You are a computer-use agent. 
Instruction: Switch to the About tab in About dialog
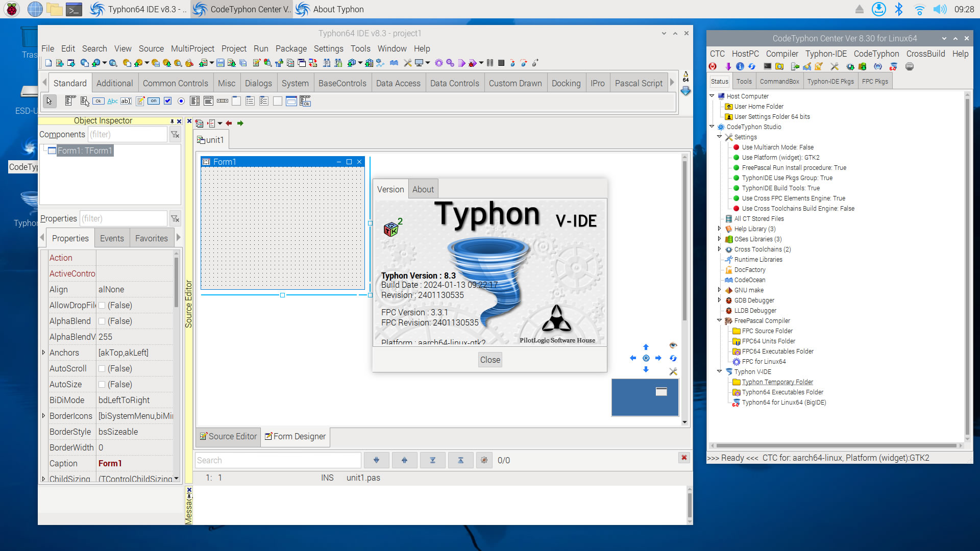tap(423, 189)
